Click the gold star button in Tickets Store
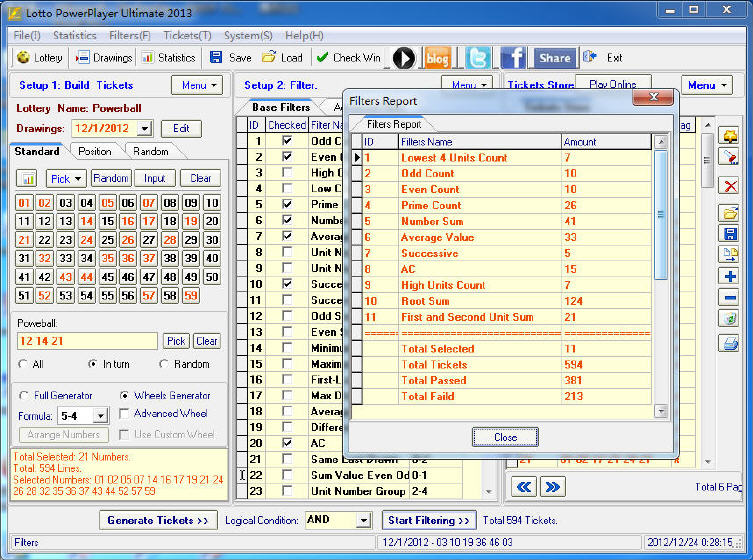Viewport: 753px width, 560px height. (730, 136)
